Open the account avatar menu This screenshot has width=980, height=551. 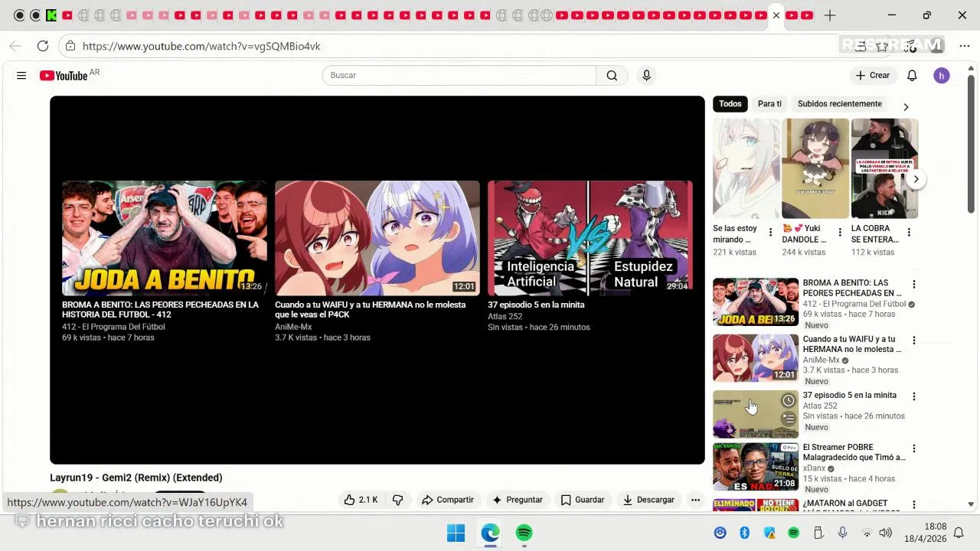coord(942,76)
